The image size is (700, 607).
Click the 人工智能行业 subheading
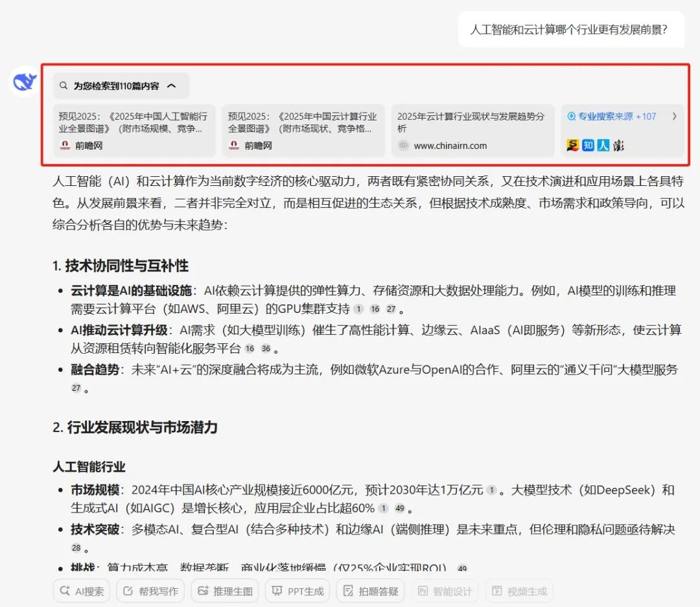(x=89, y=467)
